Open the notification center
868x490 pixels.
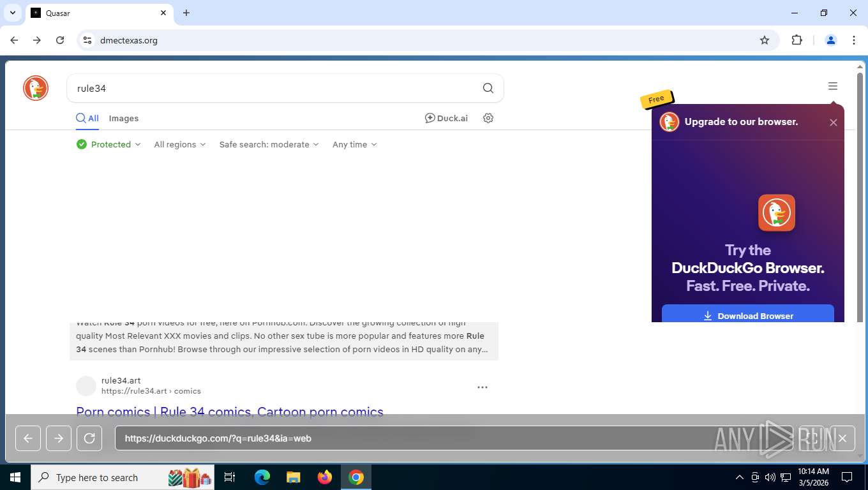[x=847, y=477]
